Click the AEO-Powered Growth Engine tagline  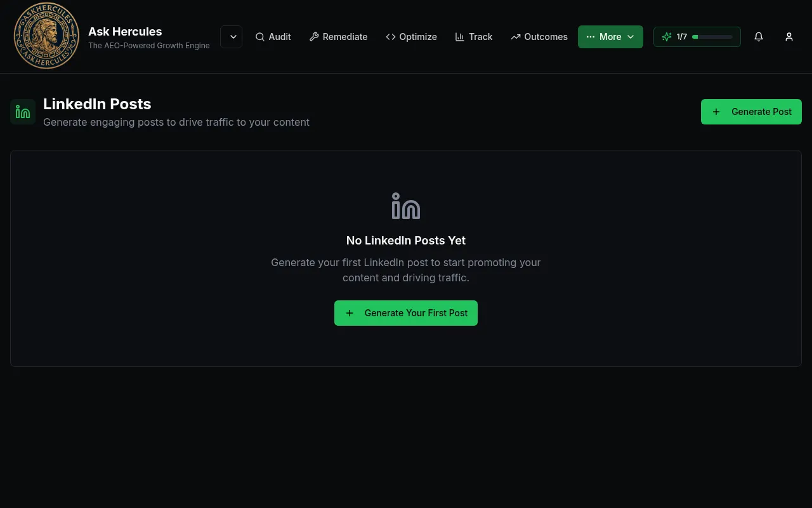click(x=149, y=46)
